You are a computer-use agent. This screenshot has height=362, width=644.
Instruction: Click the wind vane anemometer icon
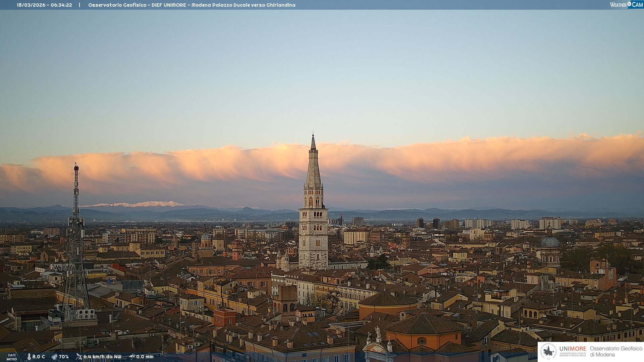point(79,357)
